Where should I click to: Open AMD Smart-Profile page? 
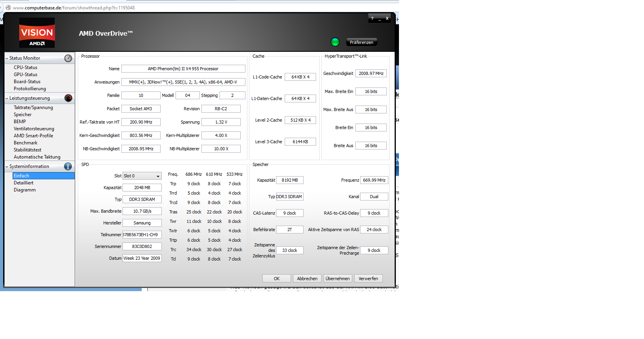pos(33,136)
